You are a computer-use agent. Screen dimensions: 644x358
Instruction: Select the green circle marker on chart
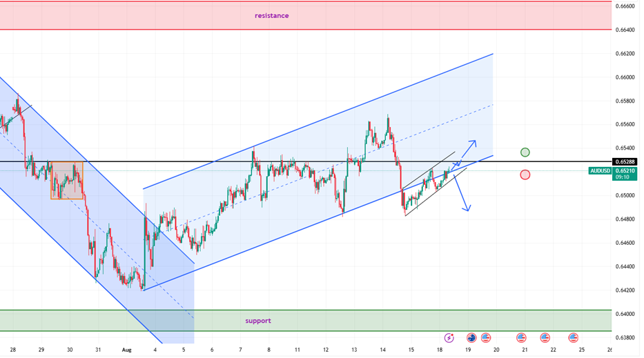pyautogui.click(x=525, y=152)
